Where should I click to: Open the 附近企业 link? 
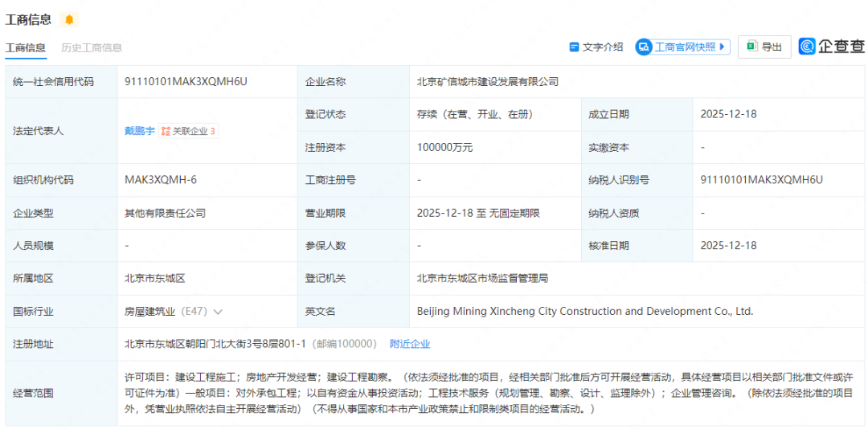coord(410,344)
